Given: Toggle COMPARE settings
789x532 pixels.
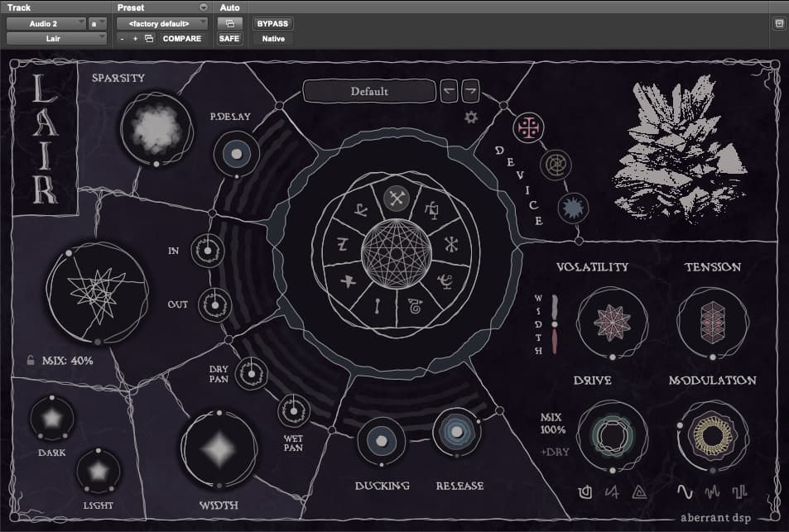Looking at the screenshot, I should 181,39.
